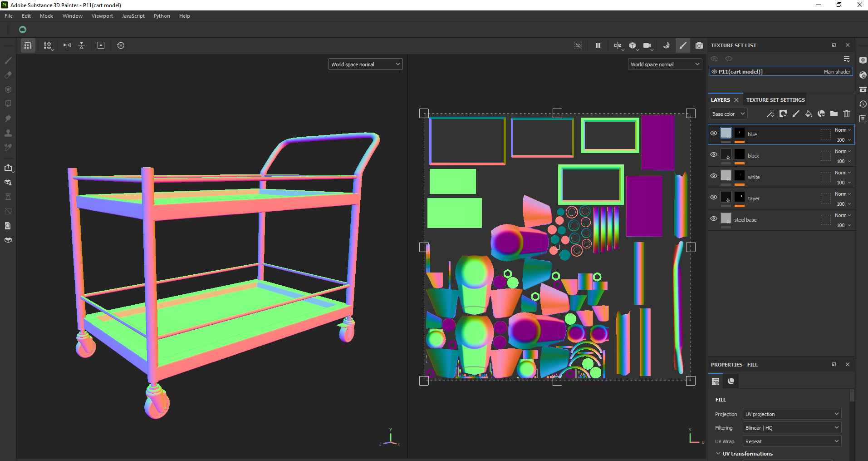Open opacity dropdown for steel base layer
The height and width of the screenshot is (461, 868).
[844, 225]
